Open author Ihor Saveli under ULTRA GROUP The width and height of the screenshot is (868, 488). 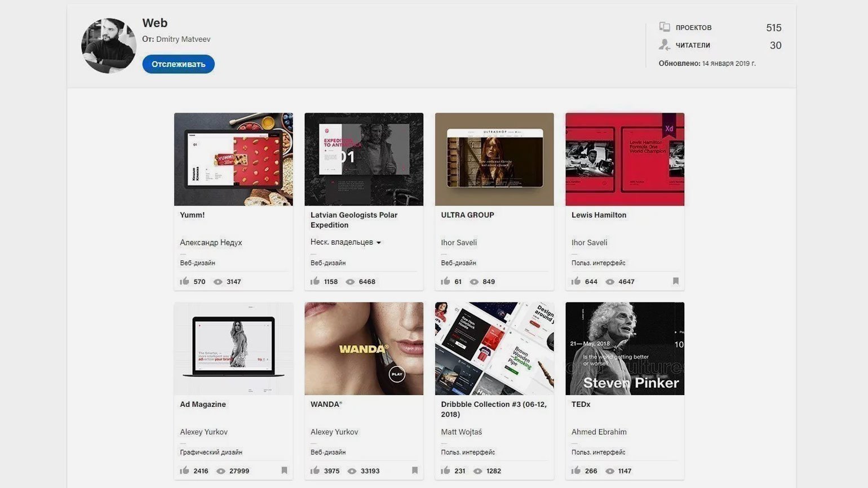[x=459, y=242]
